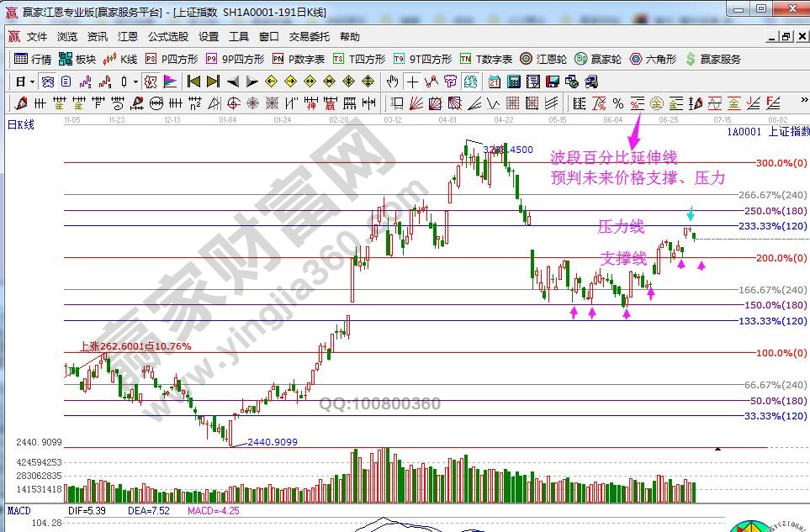The image size is (810, 532).
Task: Open the 交易委托 menu
Action: 310,37
